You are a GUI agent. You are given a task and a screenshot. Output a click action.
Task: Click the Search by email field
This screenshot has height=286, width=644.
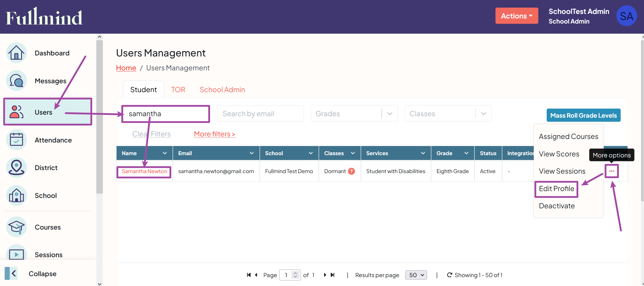click(x=260, y=113)
